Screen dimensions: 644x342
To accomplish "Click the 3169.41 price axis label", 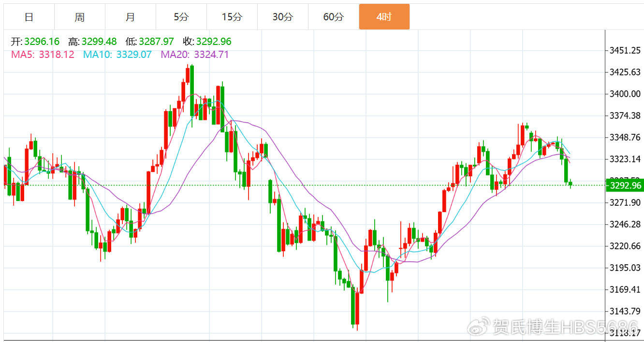I will (625, 289).
